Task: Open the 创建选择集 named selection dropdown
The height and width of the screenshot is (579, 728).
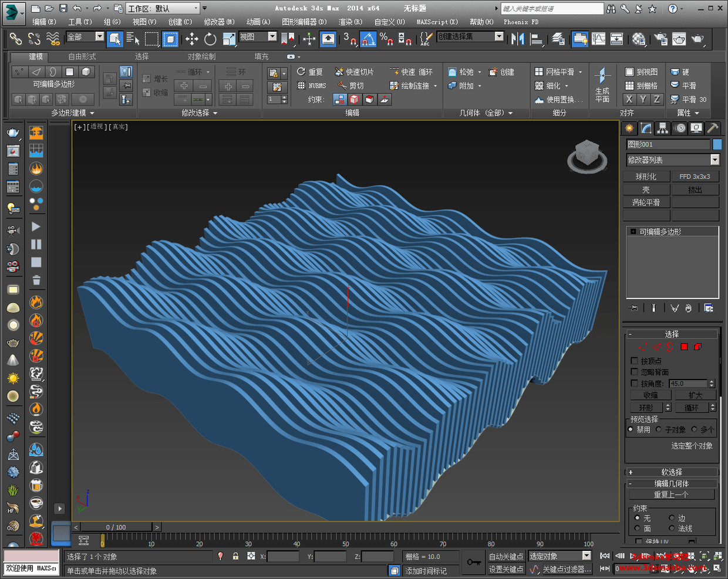Action: click(470, 36)
